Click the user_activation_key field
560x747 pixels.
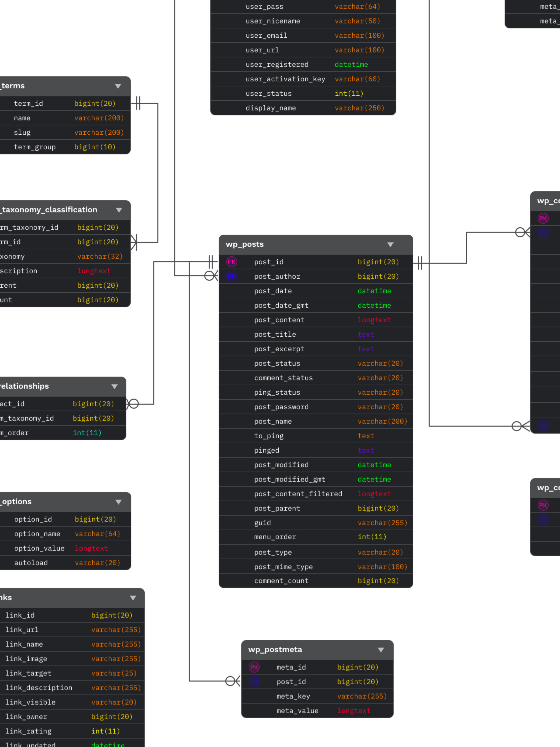[303, 79]
